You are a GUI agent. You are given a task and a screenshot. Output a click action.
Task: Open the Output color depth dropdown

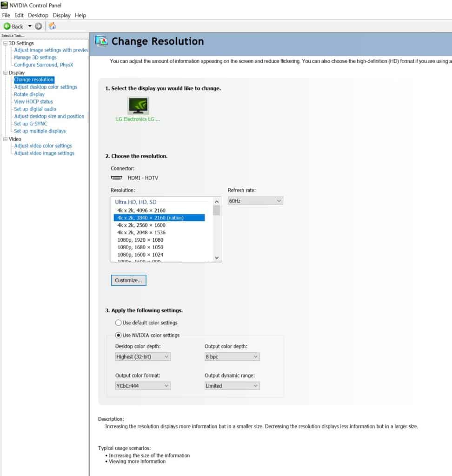coord(232,357)
